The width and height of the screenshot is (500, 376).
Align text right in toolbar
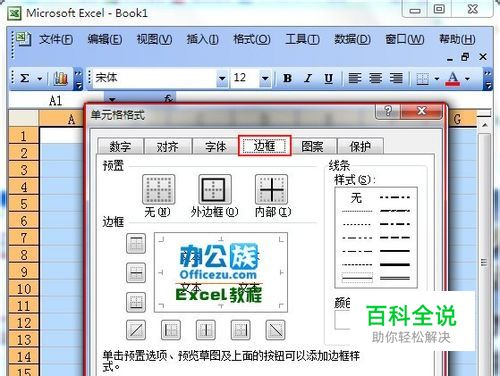pos(396,78)
